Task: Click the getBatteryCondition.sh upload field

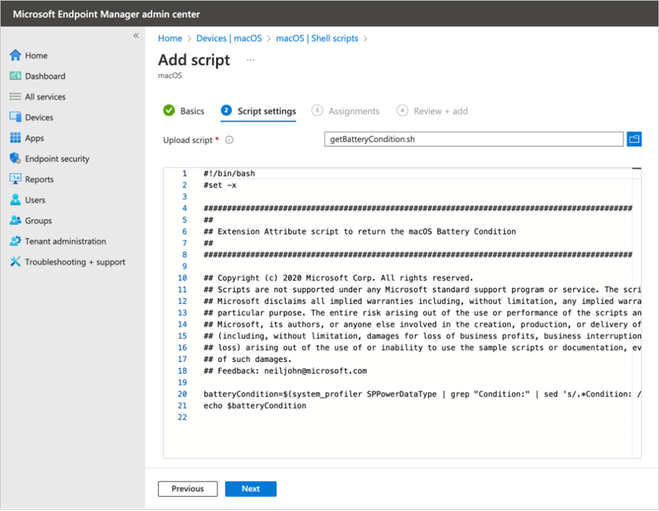Action: pyautogui.click(x=474, y=139)
